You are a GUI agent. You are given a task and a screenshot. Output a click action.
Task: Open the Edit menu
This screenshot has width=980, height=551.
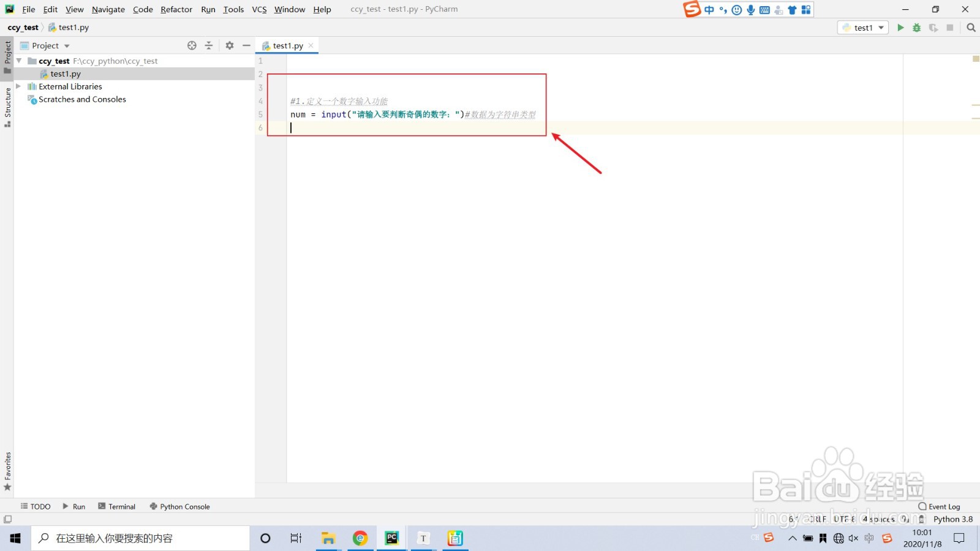pos(50,9)
